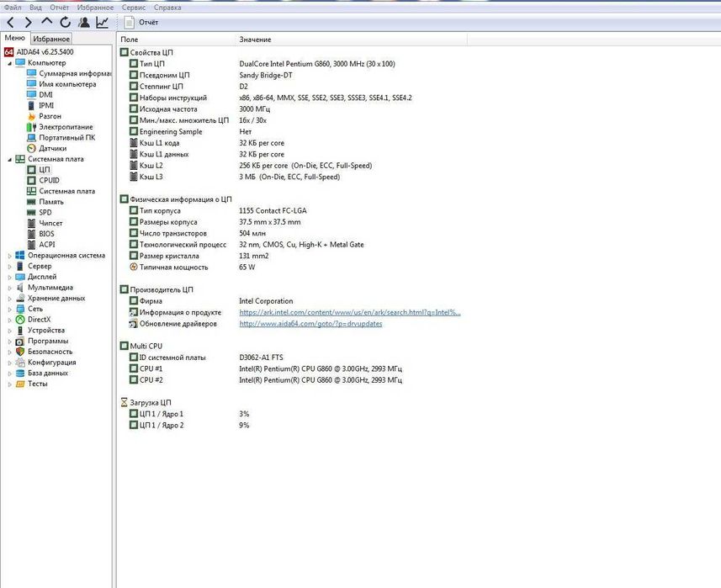Click the IPMI icon in tree

[x=31, y=105]
